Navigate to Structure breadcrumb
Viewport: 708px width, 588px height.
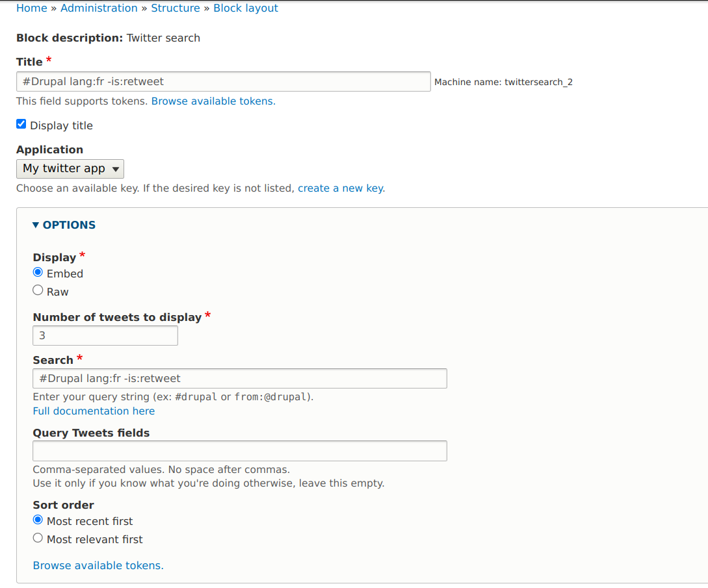click(175, 8)
